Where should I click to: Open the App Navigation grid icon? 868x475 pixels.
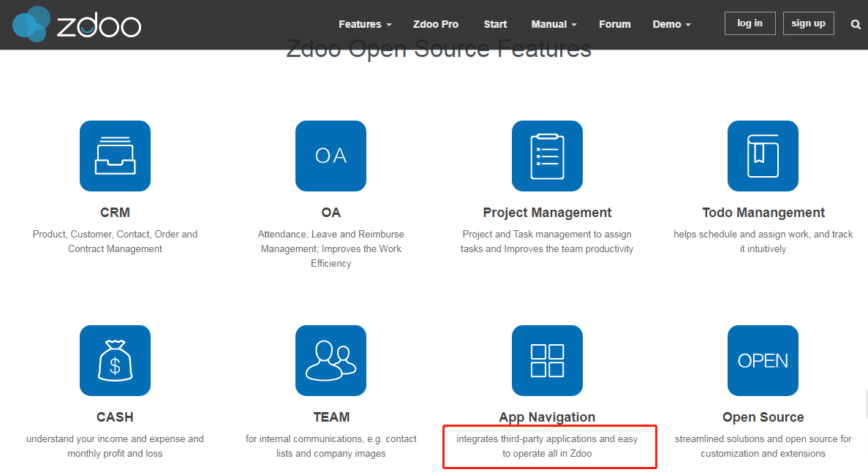[x=547, y=361]
